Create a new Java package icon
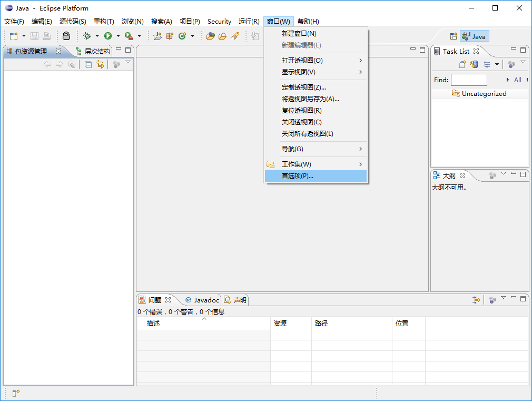Screen dimensions: 532x401 pos(170,36)
